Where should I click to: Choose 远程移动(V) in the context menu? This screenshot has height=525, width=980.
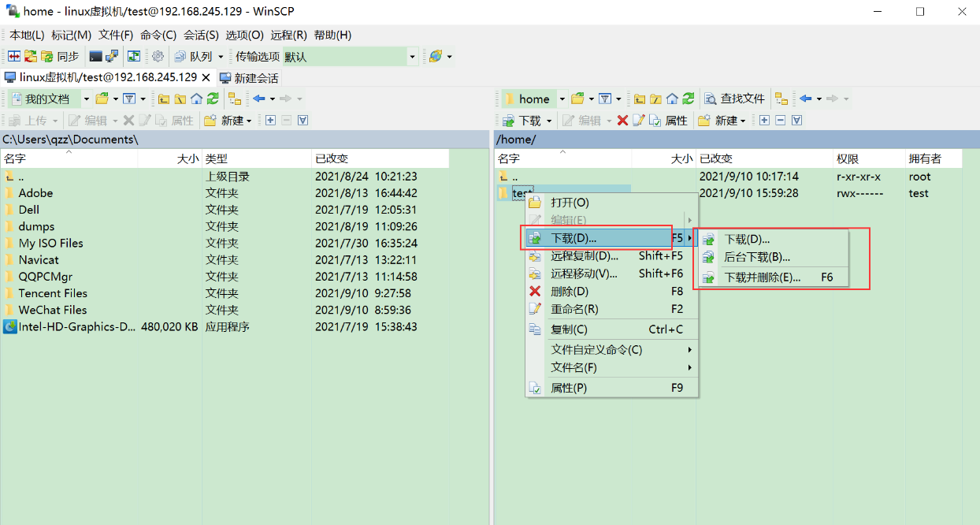[x=612, y=274]
